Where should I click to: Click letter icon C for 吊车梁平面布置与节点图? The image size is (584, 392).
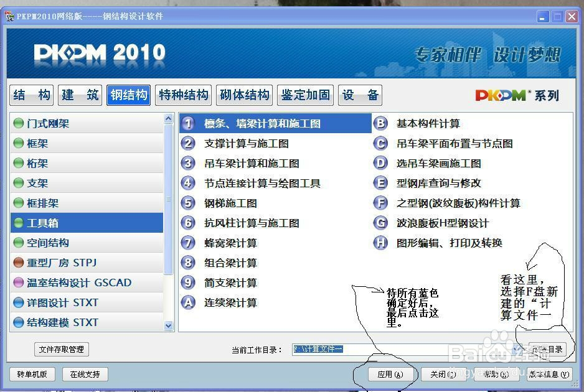point(380,143)
